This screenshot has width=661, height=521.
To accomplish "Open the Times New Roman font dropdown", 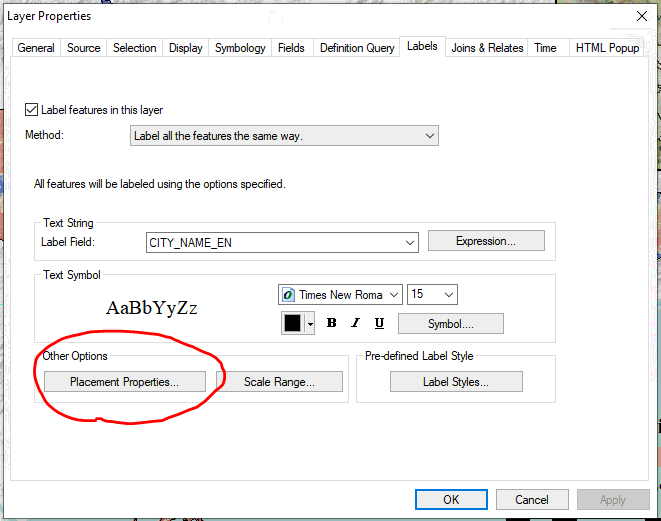I will [x=340, y=294].
